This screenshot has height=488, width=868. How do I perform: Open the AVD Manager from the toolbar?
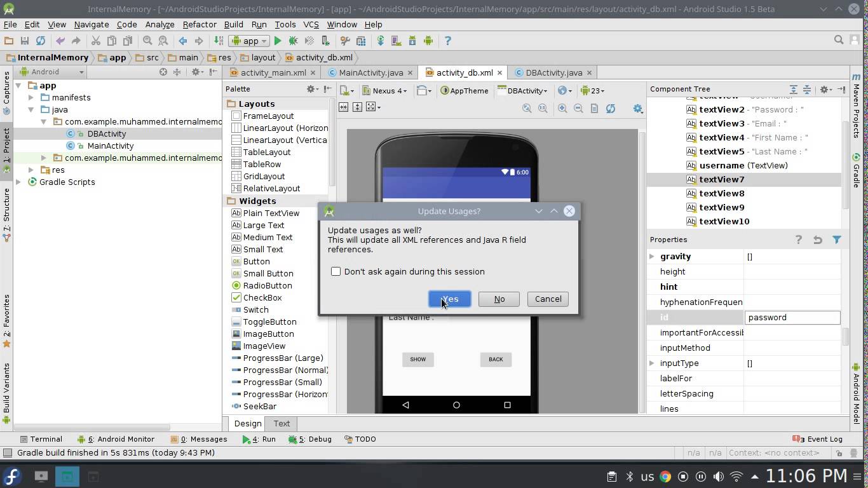click(x=395, y=40)
